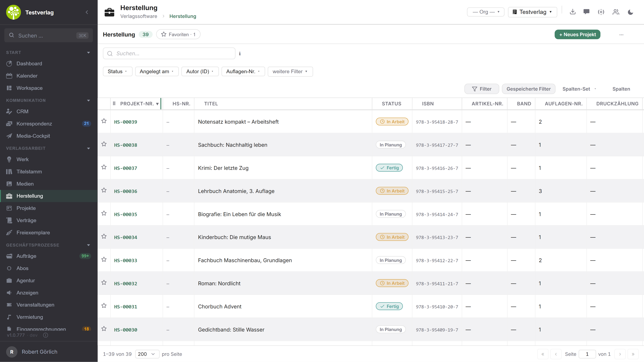
Task: Show Favoriten filter chip
Action: [x=178, y=35]
